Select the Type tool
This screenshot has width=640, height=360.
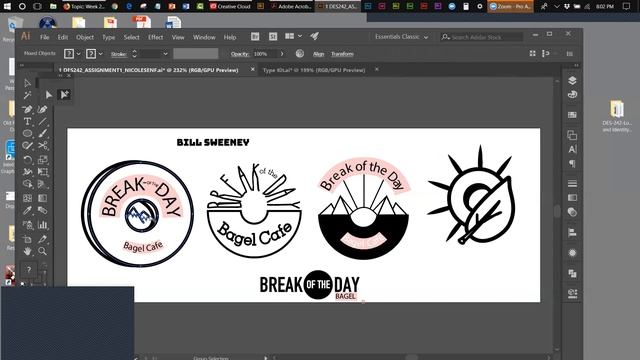coord(27,121)
